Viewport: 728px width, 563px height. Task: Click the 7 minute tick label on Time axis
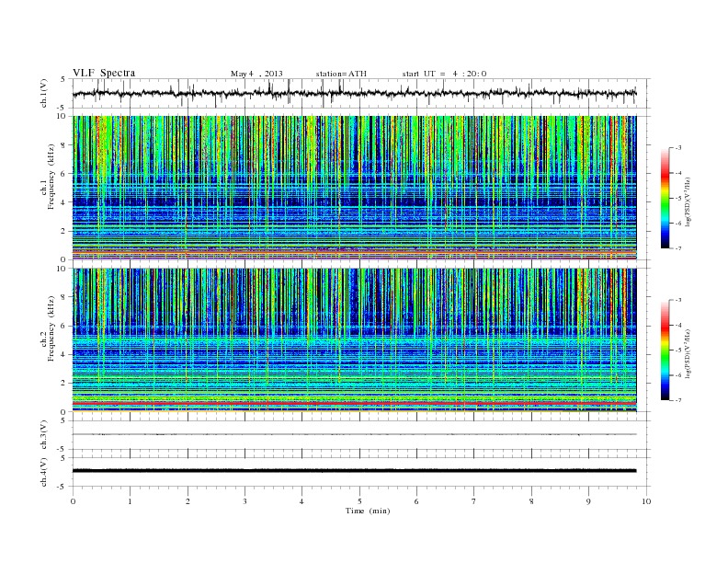(474, 501)
